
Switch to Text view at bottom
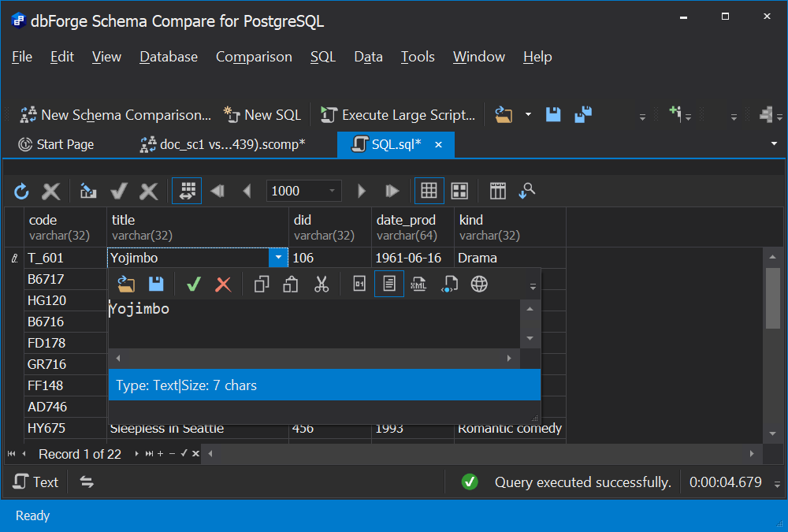35,482
